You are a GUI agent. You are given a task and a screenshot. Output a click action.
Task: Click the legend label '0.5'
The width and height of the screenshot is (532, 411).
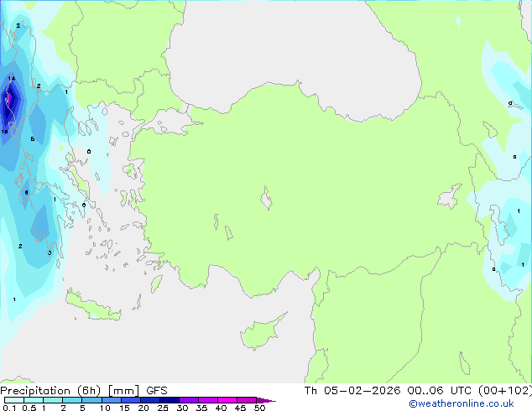[x=29, y=408]
